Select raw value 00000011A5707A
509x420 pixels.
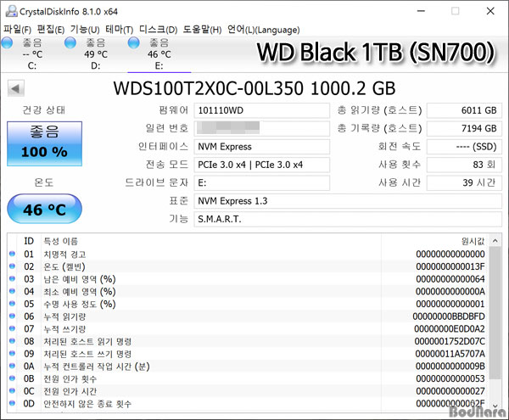click(x=450, y=354)
